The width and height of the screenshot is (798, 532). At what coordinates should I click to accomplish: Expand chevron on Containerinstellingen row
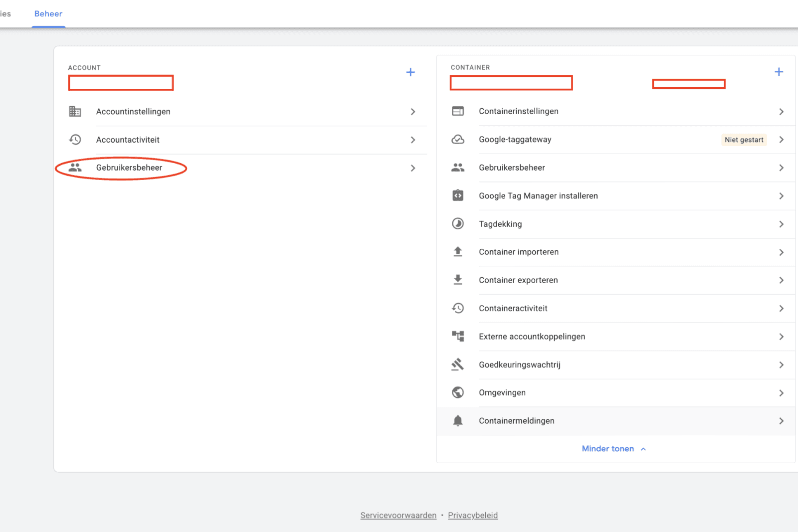pos(781,112)
